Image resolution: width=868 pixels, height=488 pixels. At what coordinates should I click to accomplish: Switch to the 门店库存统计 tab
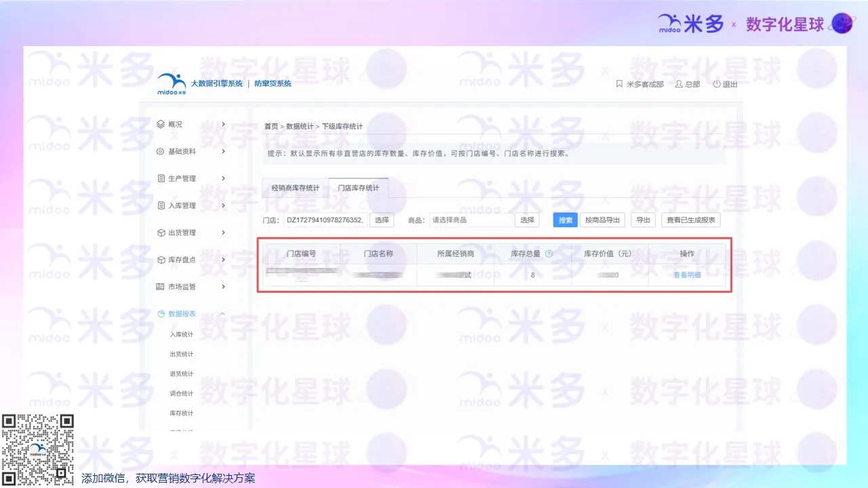pos(358,188)
